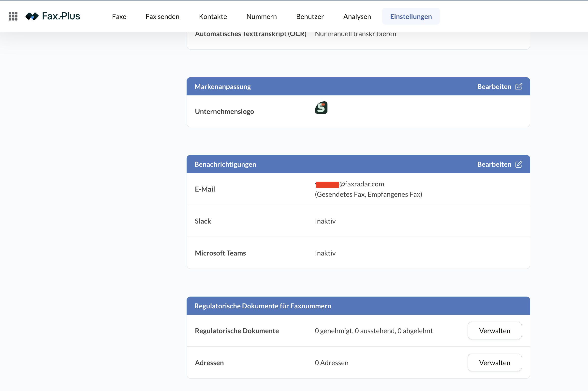Viewport: 588px width, 391px height.
Task: Click the 'Adressen' row label
Action: click(x=209, y=362)
